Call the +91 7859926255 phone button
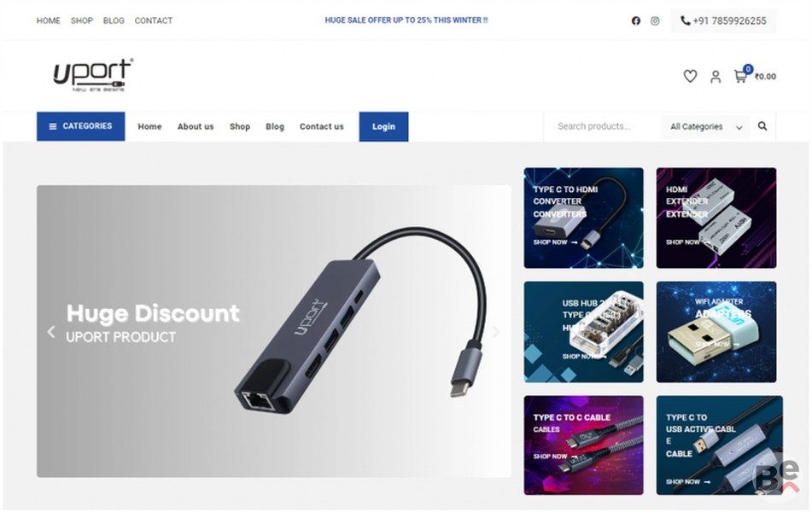Viewport: 812px width, 512px height. (723, 20)
